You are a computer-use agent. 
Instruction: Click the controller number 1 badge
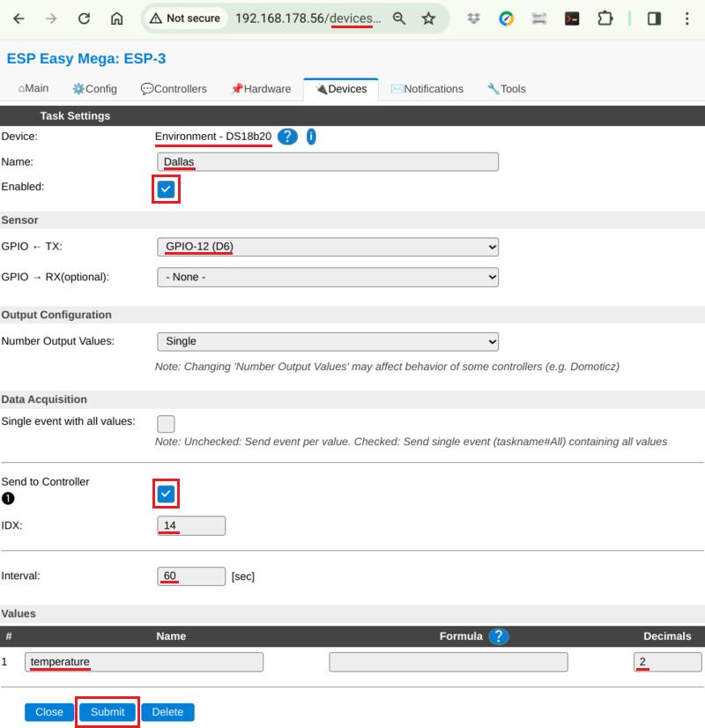click(x=8, y=498)
